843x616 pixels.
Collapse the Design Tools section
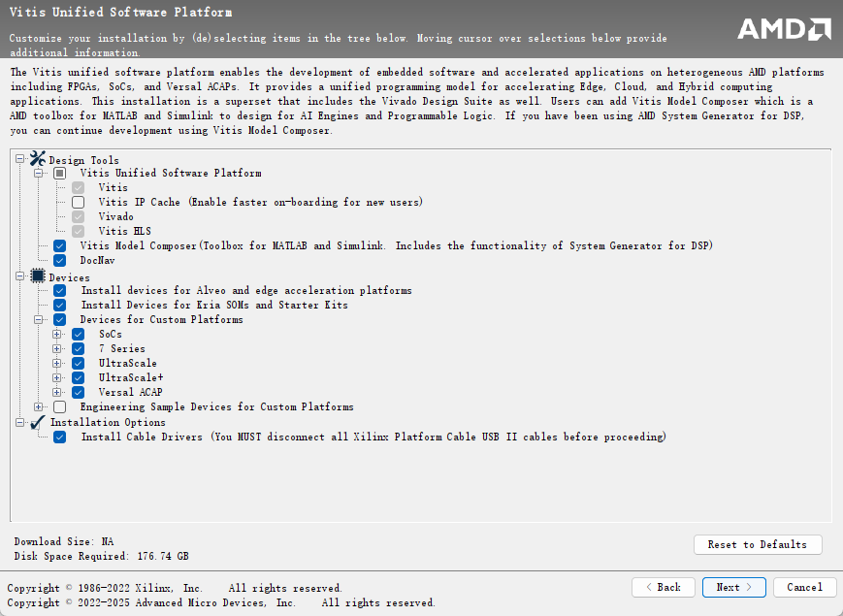[20, 159]
